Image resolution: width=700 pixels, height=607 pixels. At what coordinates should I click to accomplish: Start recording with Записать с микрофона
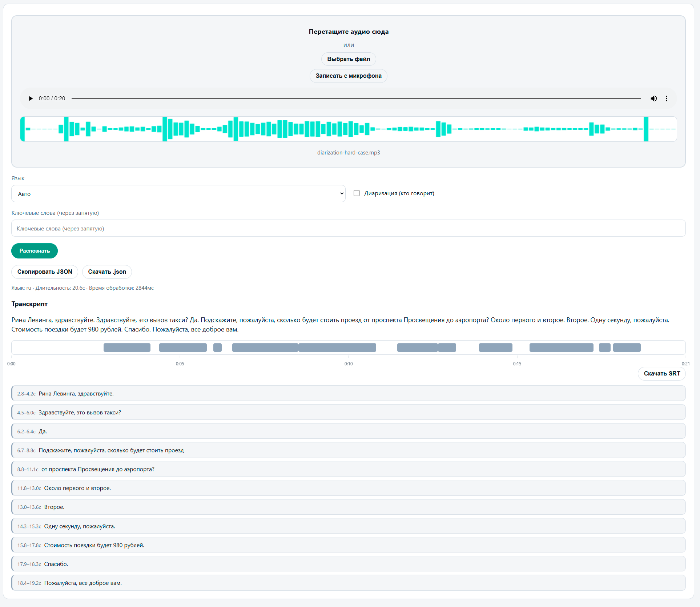pos(349,76)
